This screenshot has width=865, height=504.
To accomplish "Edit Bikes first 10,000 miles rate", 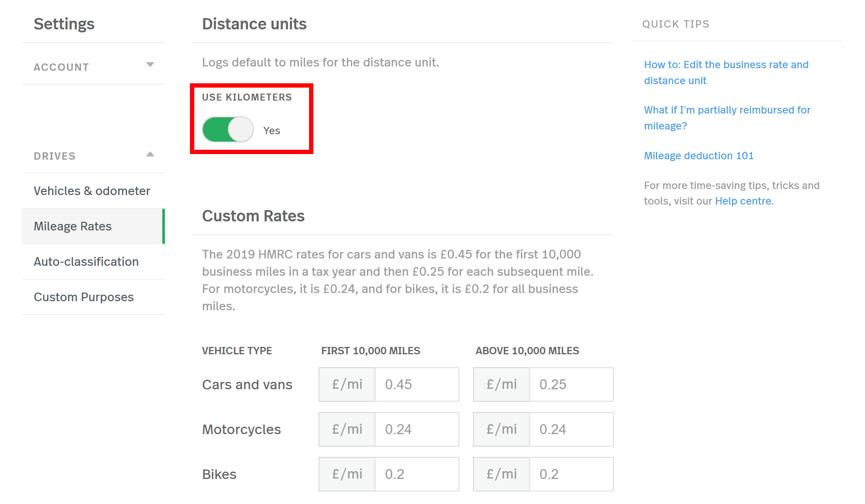I will pyautogui.click(x=417, y=474).
